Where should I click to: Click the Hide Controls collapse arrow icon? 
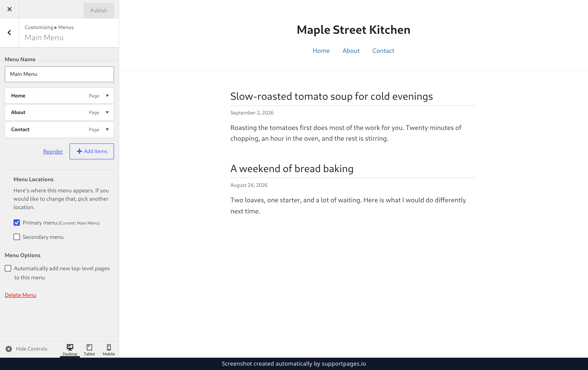9,349
